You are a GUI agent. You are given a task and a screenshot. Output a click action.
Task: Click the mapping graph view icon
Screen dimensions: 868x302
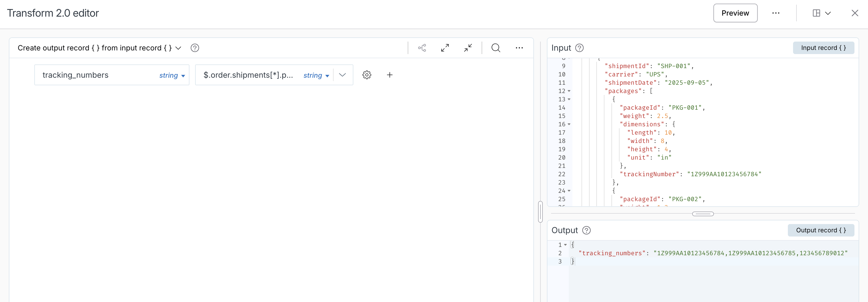tap(422, 48)
